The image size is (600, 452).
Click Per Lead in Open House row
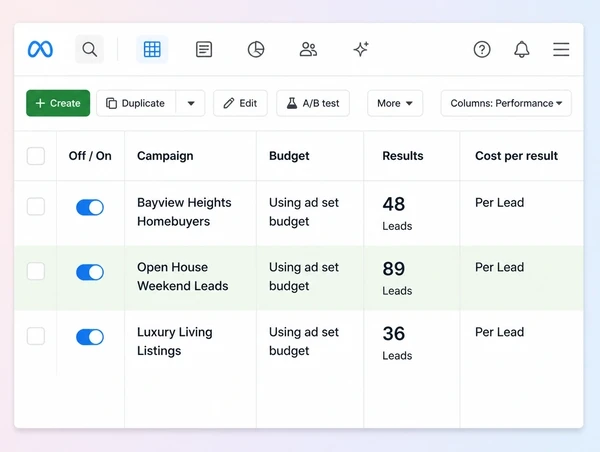pyautogui.click(x=499, y=267)
